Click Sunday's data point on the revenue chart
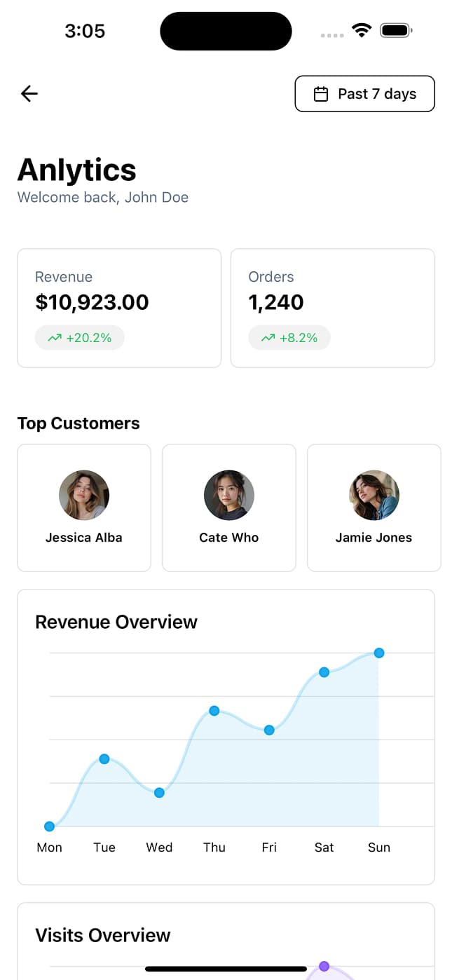452x980 pixels. click(x=378, y=653)
